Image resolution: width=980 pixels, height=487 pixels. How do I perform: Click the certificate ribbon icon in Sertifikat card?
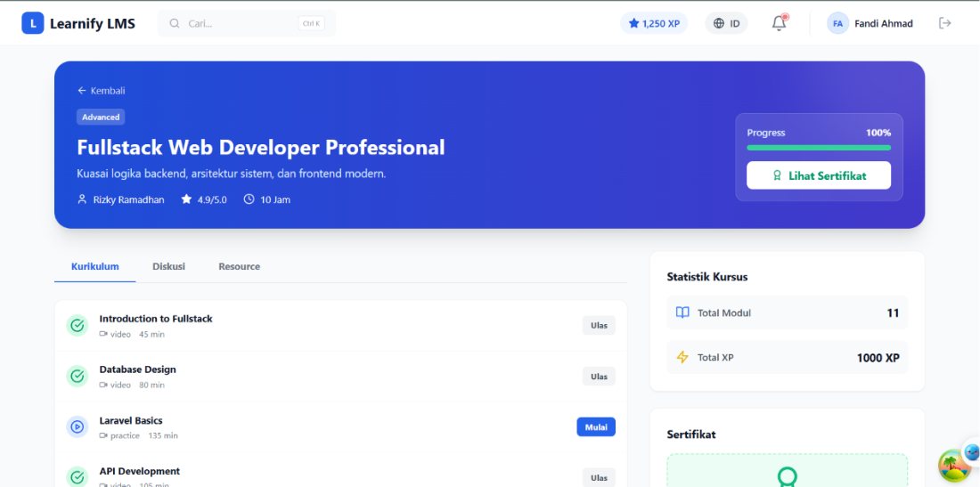[x=787, y=477]
